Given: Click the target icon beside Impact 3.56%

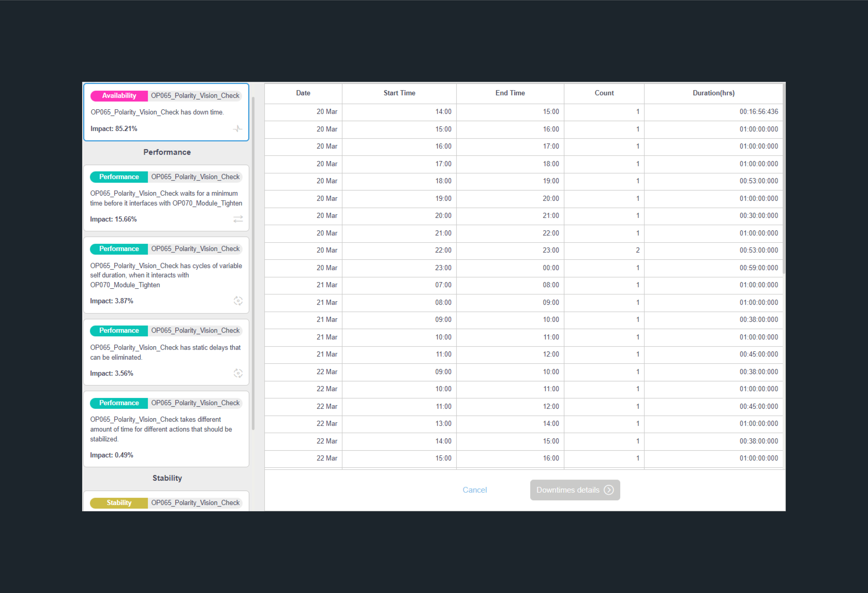Looking at the screenshot, I should 238,373.
